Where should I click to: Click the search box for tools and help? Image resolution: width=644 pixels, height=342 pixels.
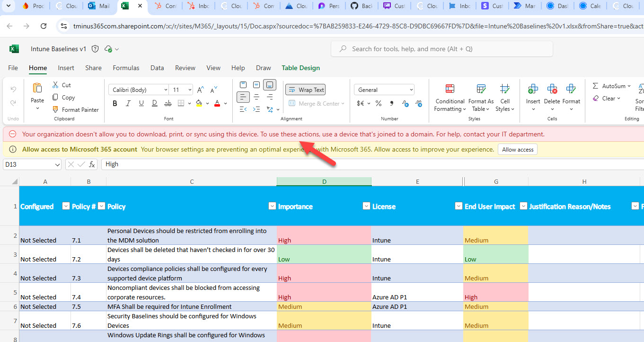442,49
